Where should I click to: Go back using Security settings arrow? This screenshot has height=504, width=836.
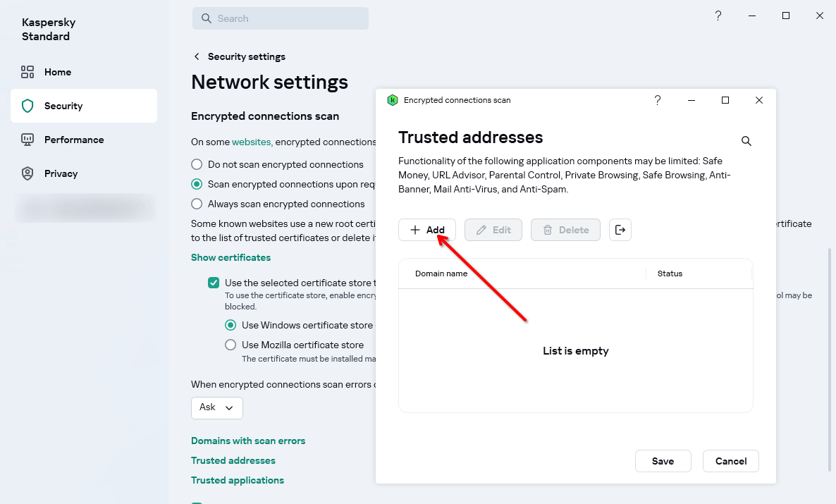click(197, 56)
